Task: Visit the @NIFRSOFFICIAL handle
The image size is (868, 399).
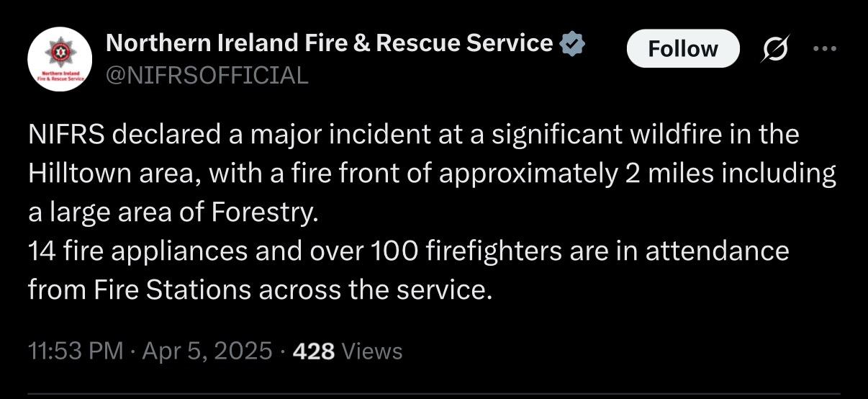Action: click(x=207, y=74)
